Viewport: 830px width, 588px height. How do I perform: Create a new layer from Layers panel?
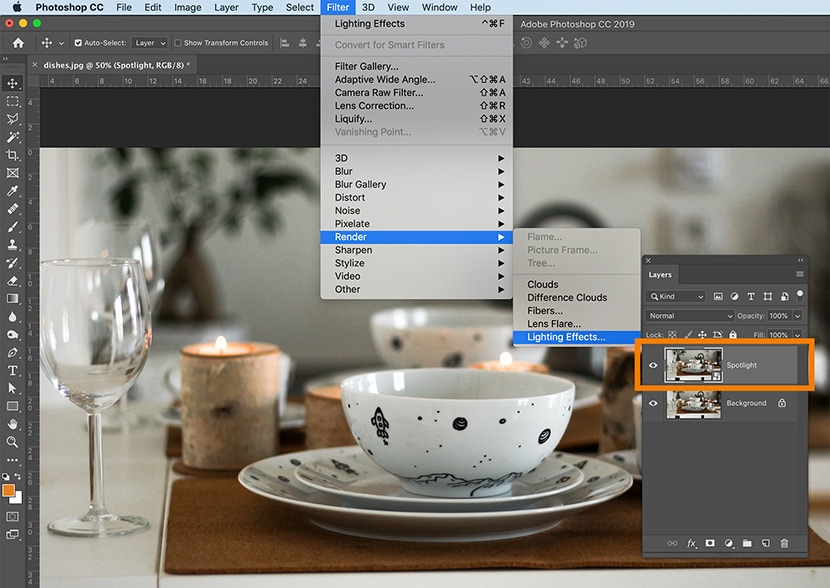click(765, 543)
